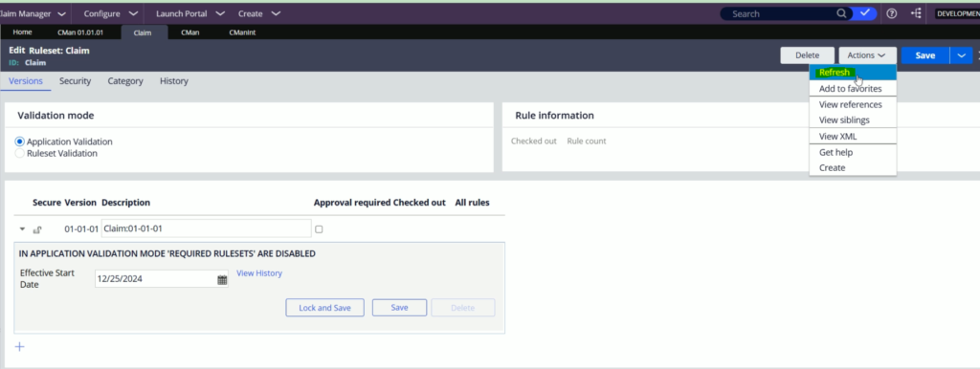Collapse the 01-01-01 version row arrow
Image resolution: width=980 pixels, height=369 pixels.
[23, 229]
